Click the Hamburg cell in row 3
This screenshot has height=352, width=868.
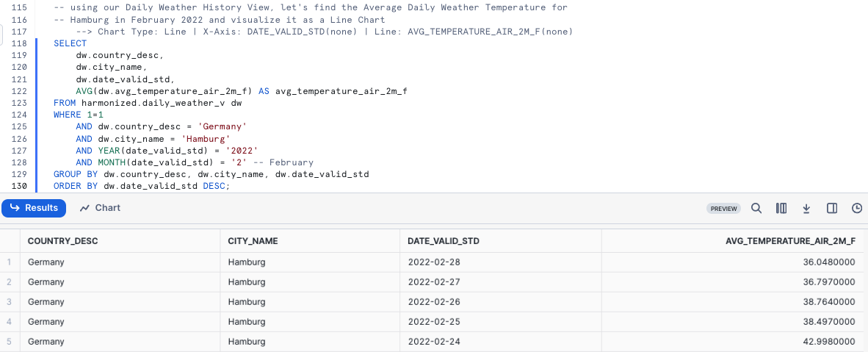(x=247, y=302)
